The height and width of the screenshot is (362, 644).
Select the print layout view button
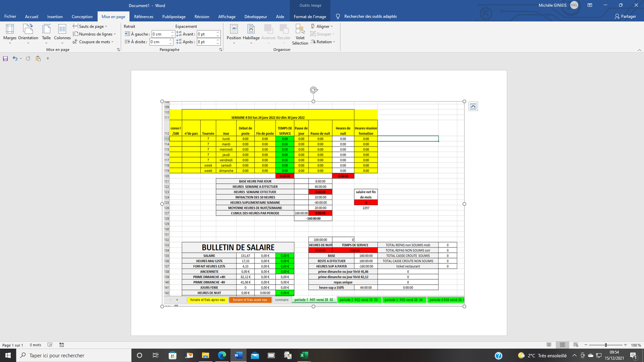[x=562, y=345]
